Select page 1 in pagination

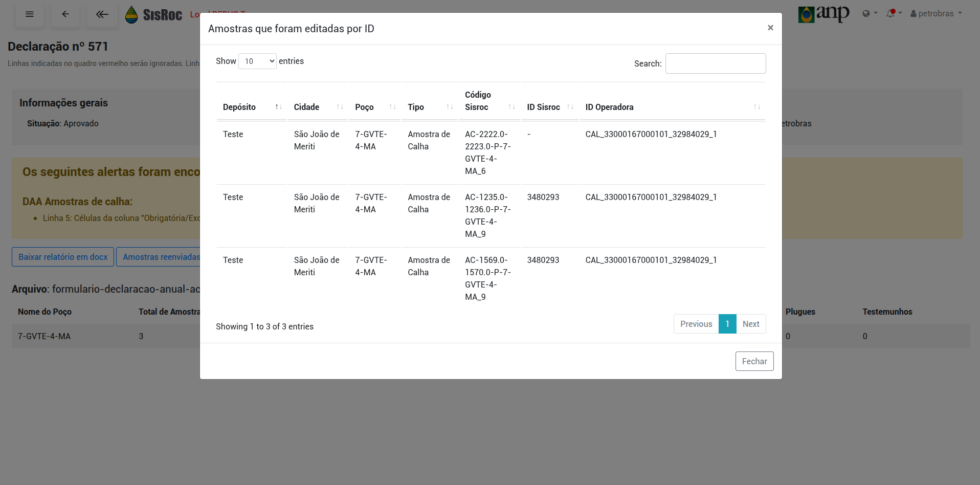click(727, 324)
